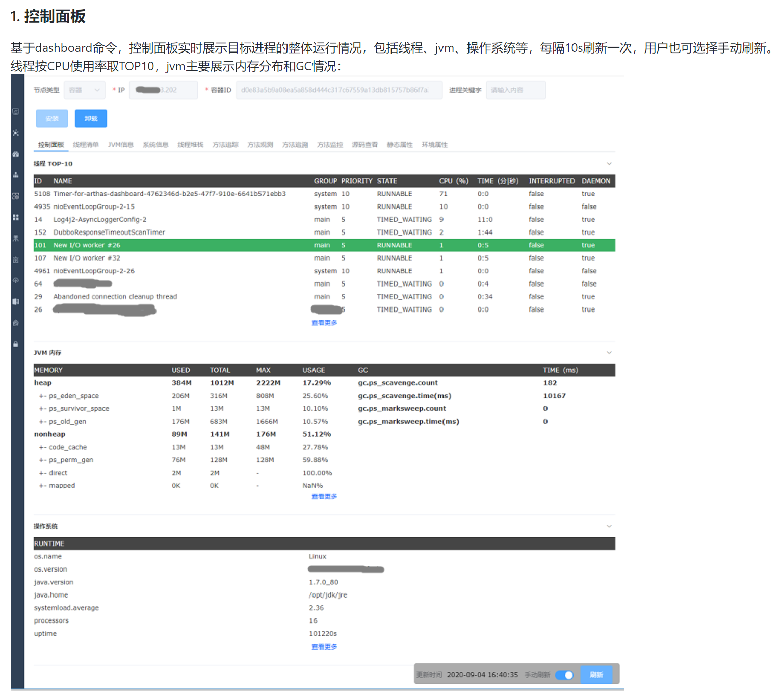Click the update time 2020-09-04 16:40:35
This screenshot has height=700, width=782.
pyautogui.click(x=482, y=675)
